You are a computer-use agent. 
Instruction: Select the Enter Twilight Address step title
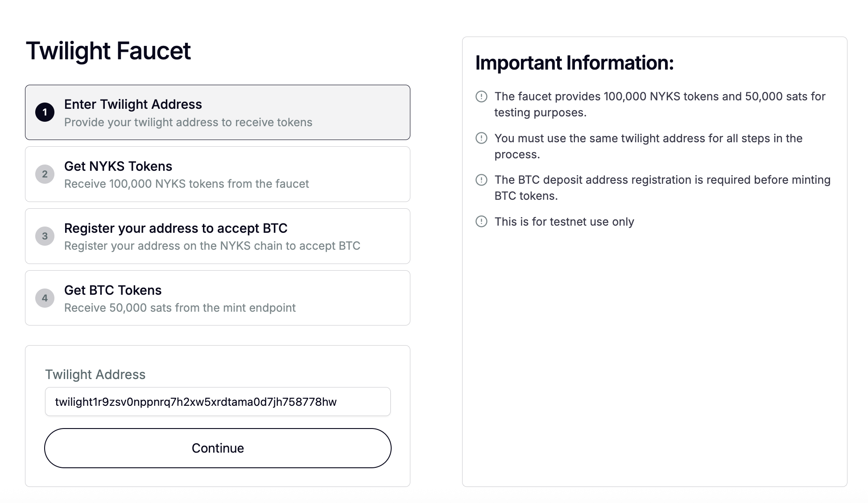[133, 104]
